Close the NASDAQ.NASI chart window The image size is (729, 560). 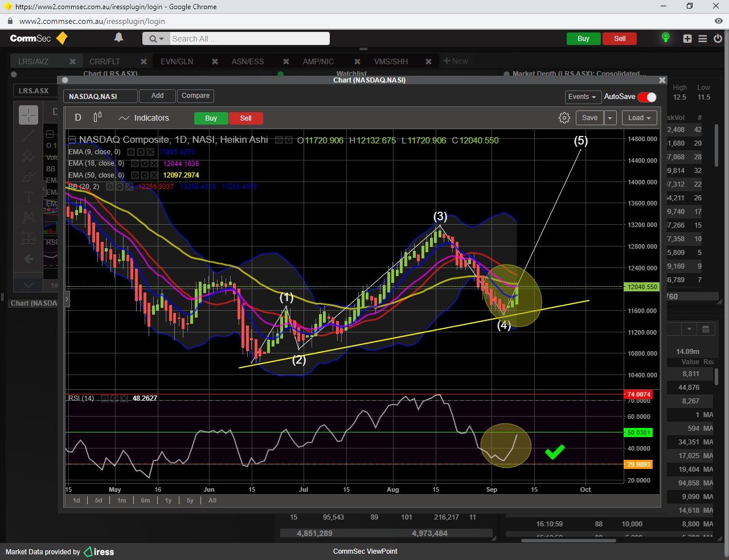(662, 80)
